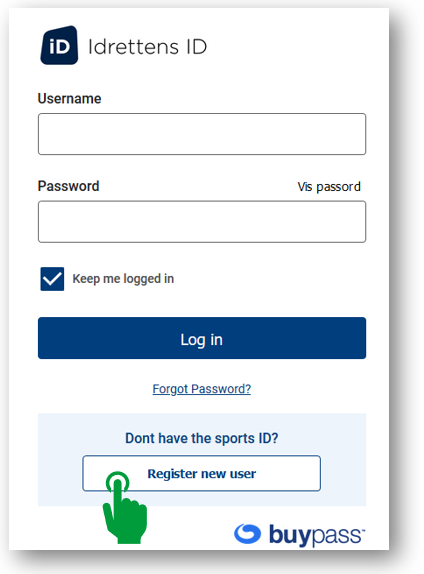The width and height of the screenshot is (424, 574).
Task: Click the green pointing hand icon
Action: coord(125,507)
